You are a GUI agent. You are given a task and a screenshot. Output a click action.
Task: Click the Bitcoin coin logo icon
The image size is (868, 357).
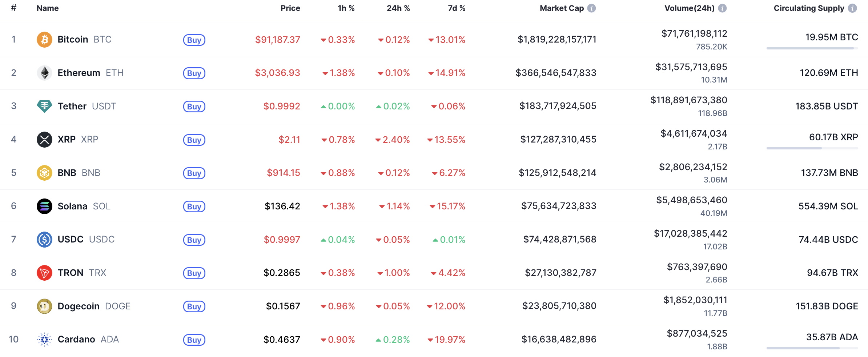tap(44, 39)
